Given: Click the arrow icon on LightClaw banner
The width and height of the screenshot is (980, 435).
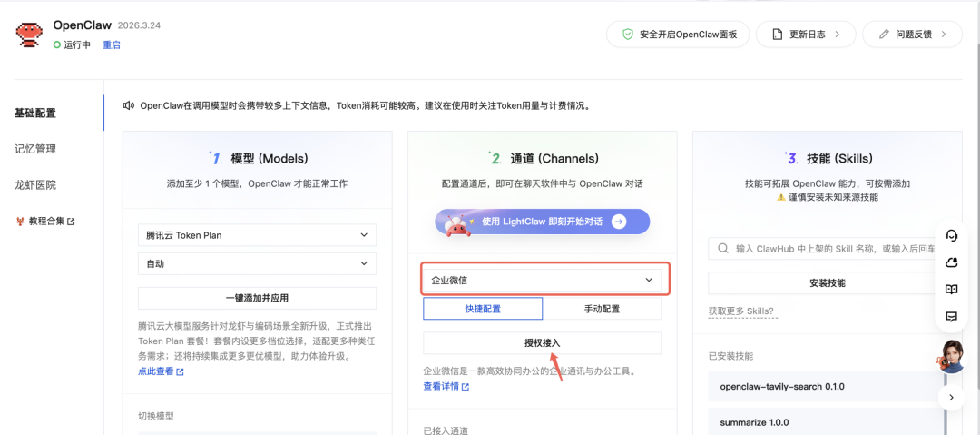Looking at the screenshot, I should pyautogui.click(x=619, y=222).
